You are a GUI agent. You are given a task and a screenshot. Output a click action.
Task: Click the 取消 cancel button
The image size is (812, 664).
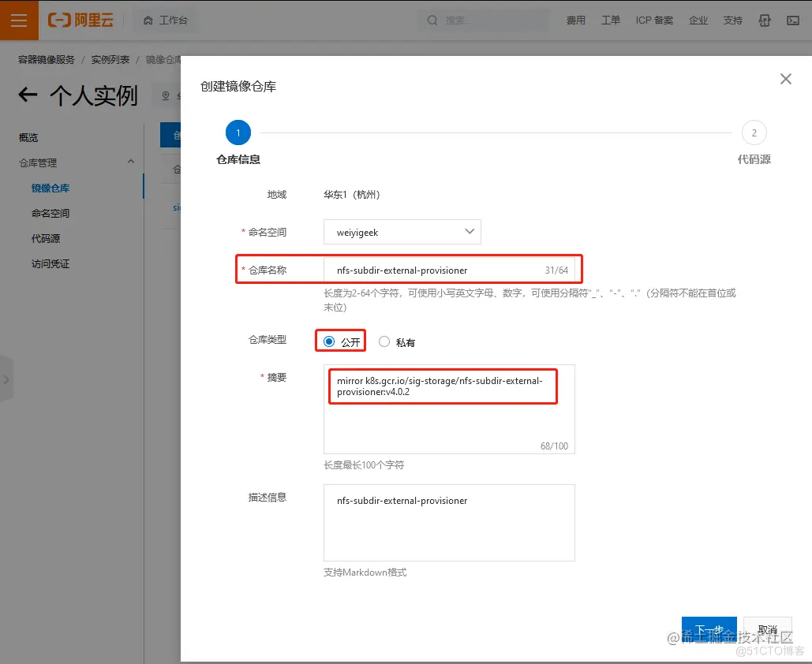[768, 630]
